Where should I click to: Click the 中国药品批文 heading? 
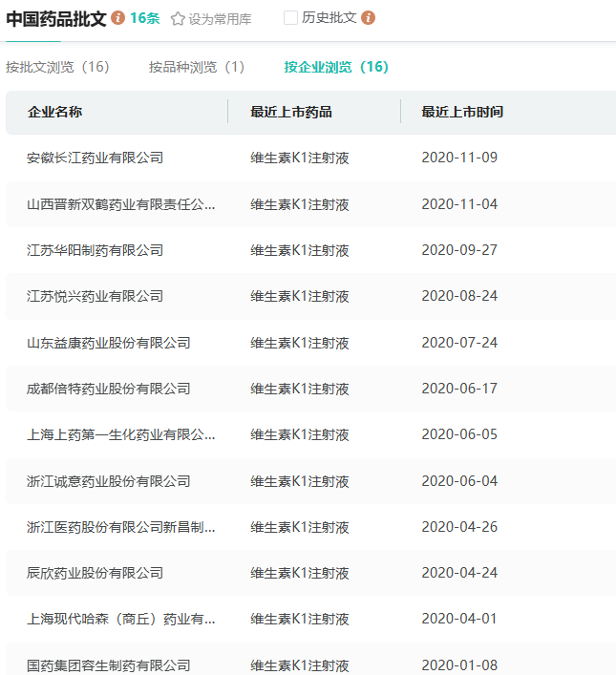(x=56, y=19)
